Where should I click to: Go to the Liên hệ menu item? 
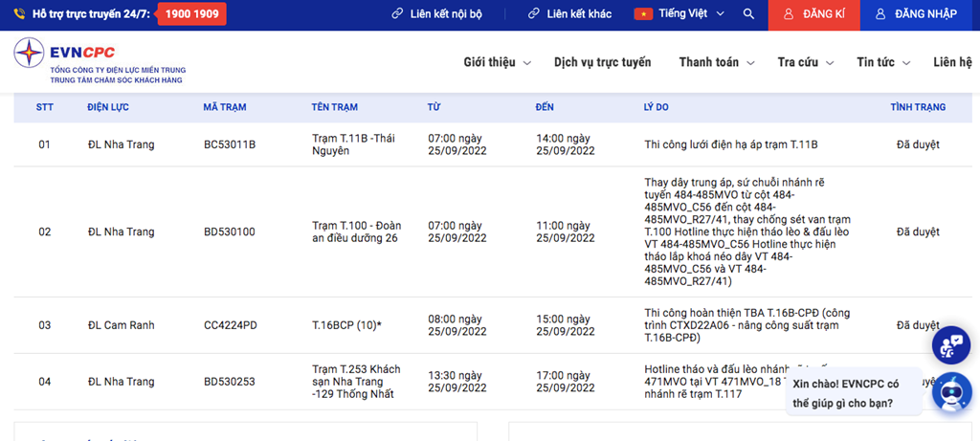(x=952, y=62)
